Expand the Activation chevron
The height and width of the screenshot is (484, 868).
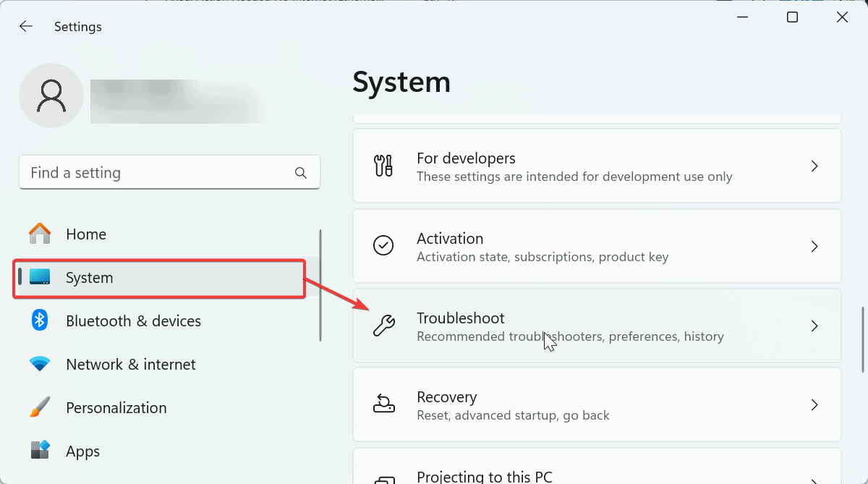[814, 246]
